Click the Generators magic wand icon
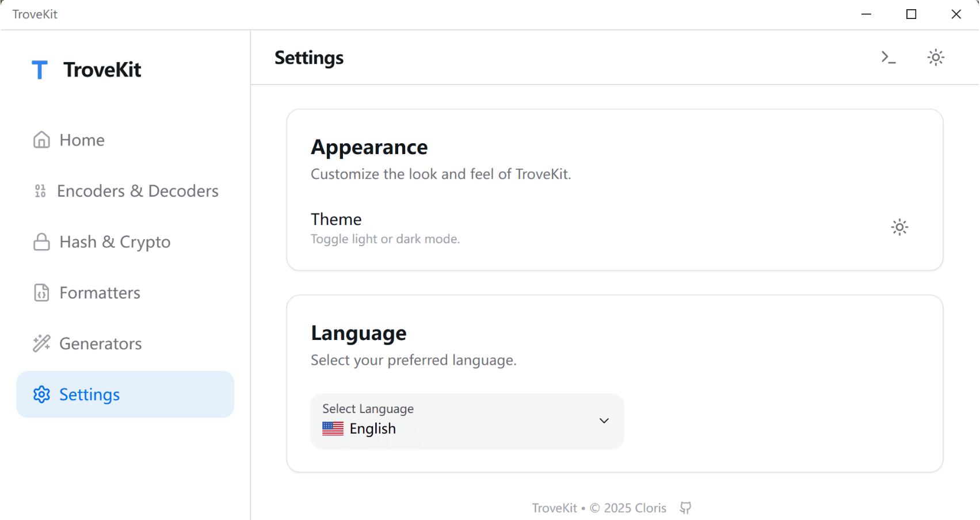Viewport: 980px width, 520px height. pos(41,343)
